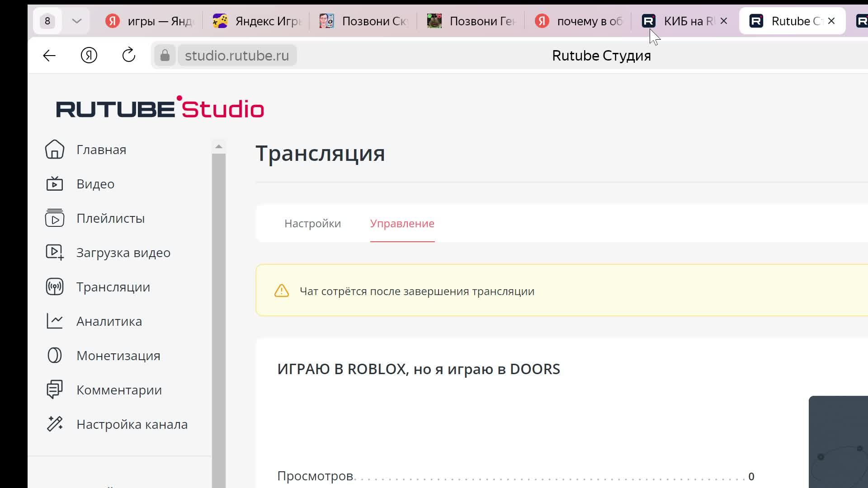Click the sidebar scrollbar up arrow
Screen dimensions: 868x488
[219, 146]
